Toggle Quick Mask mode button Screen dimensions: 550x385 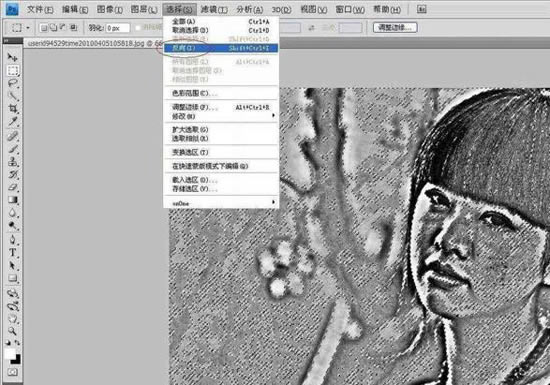click(13, 372)
